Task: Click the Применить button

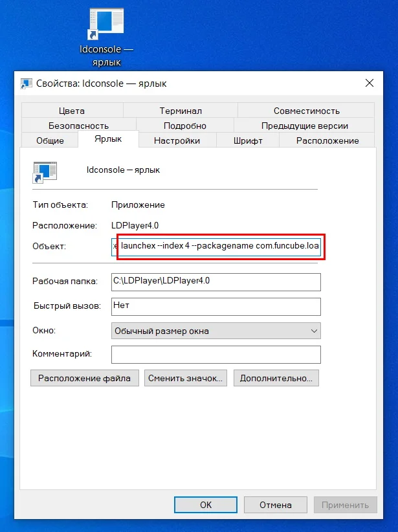Action: pyautogui.click(x=345, y=505)
